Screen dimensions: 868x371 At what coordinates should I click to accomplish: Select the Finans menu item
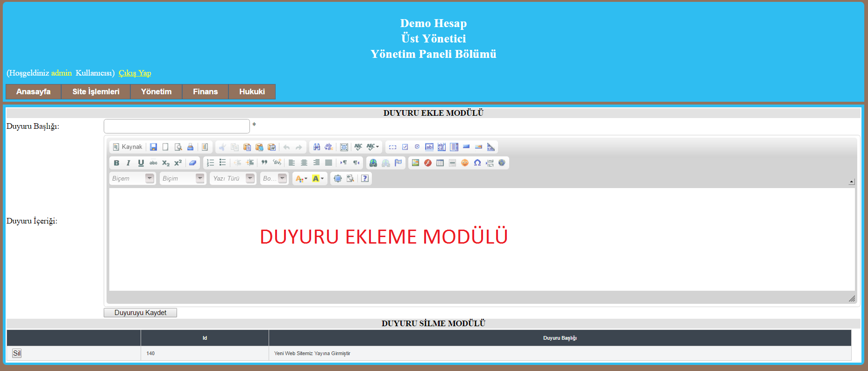(205, 91)
